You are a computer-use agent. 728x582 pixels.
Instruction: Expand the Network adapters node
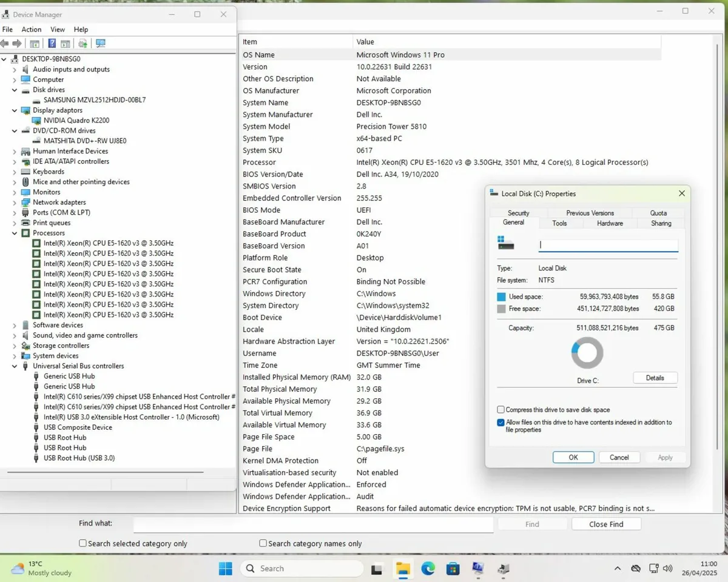pyautogui.click(x=15, y=202)
